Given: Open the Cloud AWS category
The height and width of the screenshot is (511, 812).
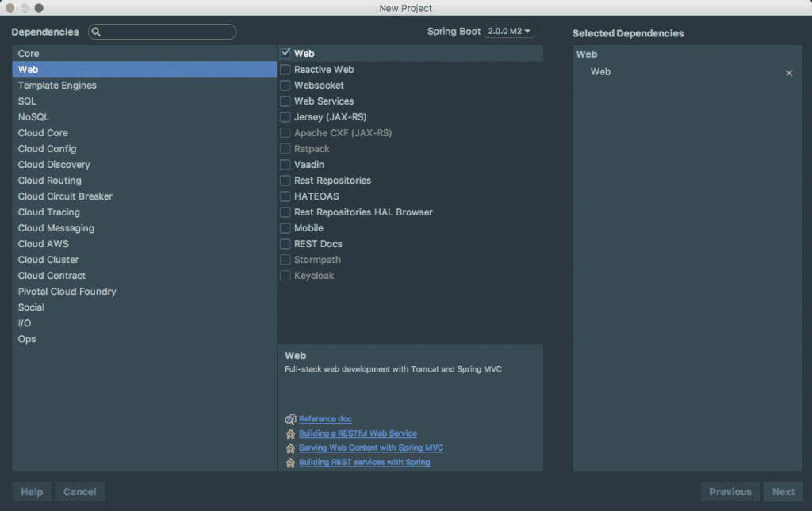Looking at the screenshot, I should click(x=44, y=244).
